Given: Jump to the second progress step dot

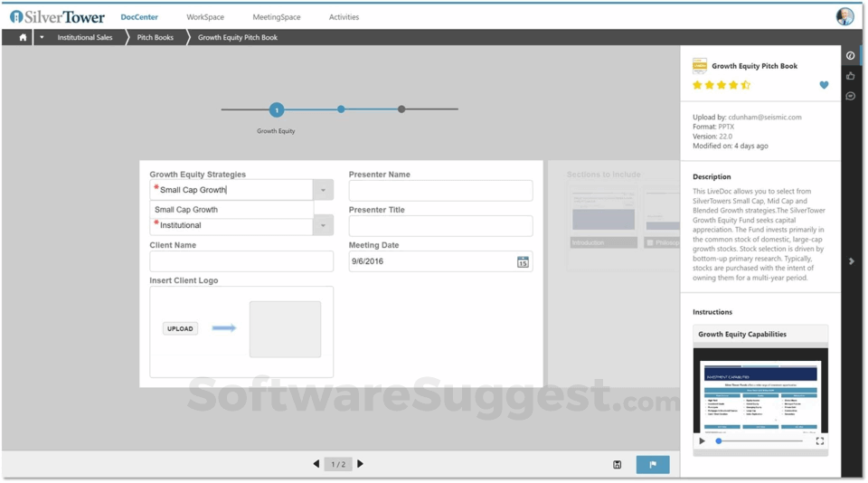Looking at the screenshot, I should point(341,109).
